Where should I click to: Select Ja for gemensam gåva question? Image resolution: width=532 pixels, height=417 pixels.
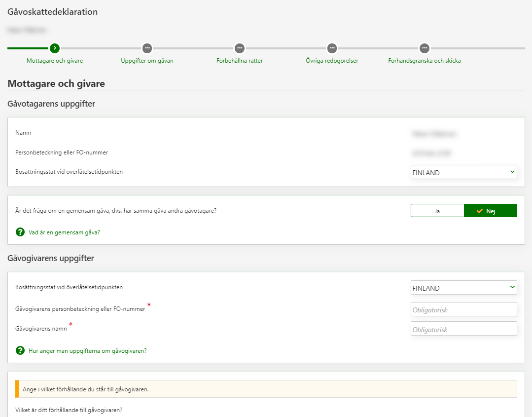pyautogui.click(x=437, y=211)
